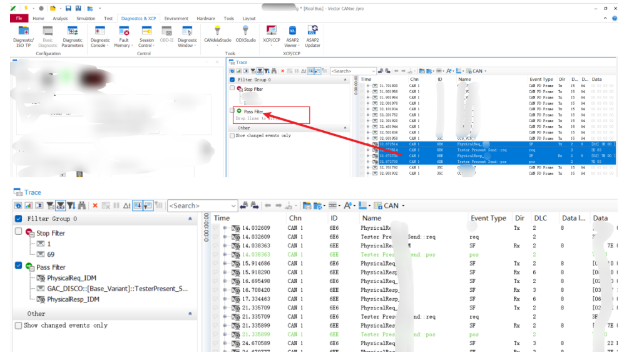Enable Stop Filter checkbox in lower Trace
This screenshot has height=352, width=644.
[x=19, y=231]
